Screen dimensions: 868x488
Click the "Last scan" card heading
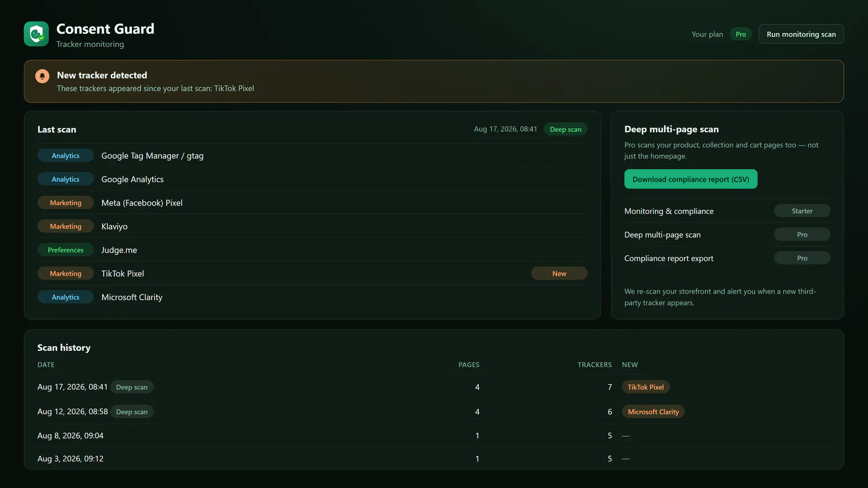click(x=57, y=130)
